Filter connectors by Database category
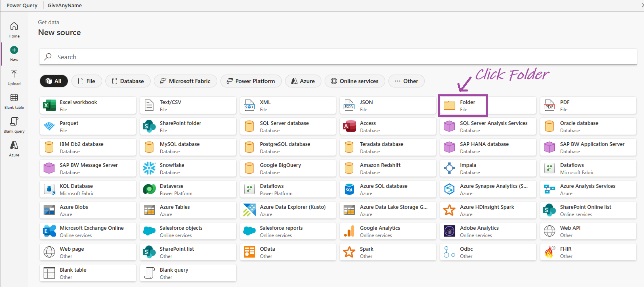This screenshot has width=644, height=287. tap(128, 81)
